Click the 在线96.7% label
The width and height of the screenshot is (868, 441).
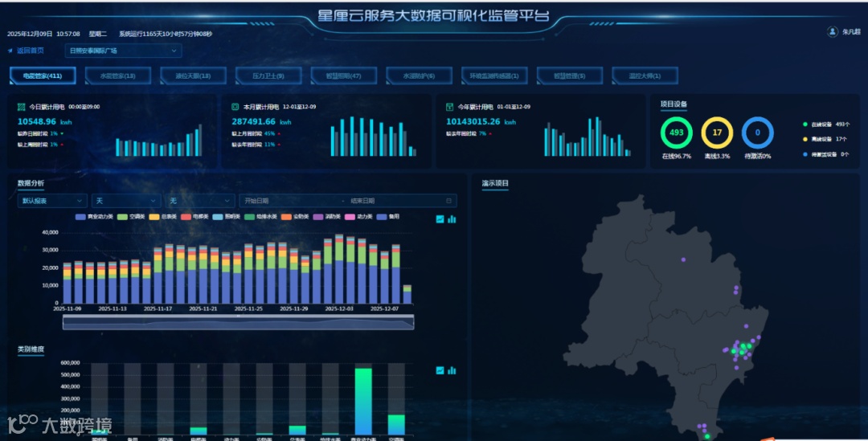pyautogui.click(x=677, y=157)
